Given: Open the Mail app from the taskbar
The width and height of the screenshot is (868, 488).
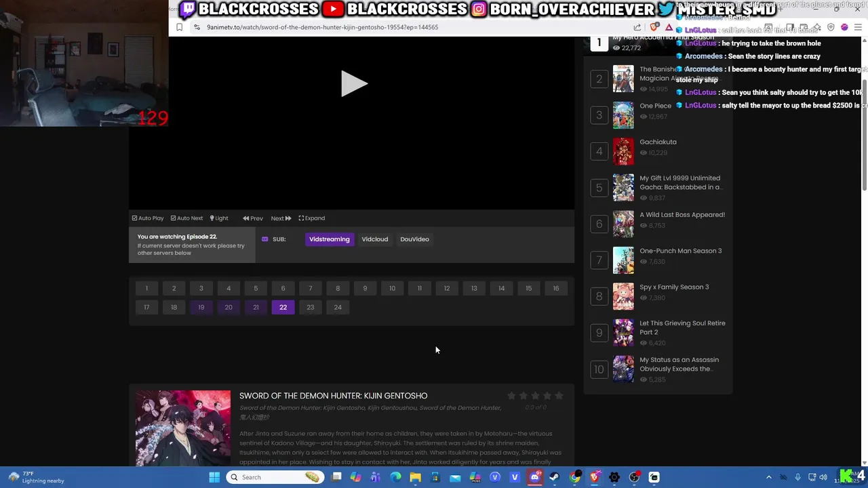Looking at the screenshot, I should (x=455, y=477).
